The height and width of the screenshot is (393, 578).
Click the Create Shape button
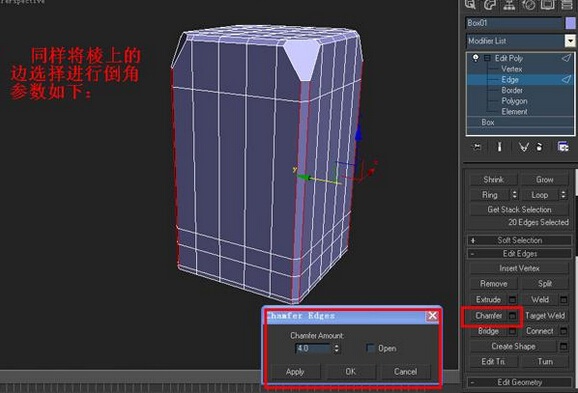coord(513,346)
